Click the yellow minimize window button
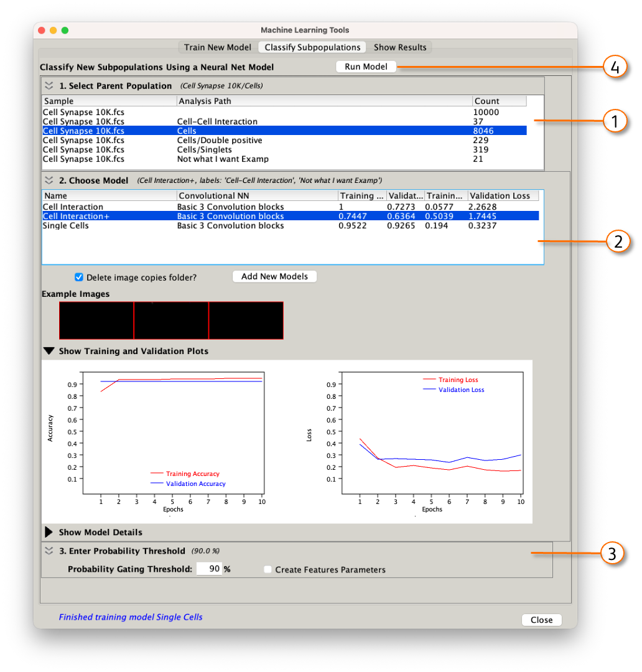Viewport: 642px width, 672px height. 53,30
